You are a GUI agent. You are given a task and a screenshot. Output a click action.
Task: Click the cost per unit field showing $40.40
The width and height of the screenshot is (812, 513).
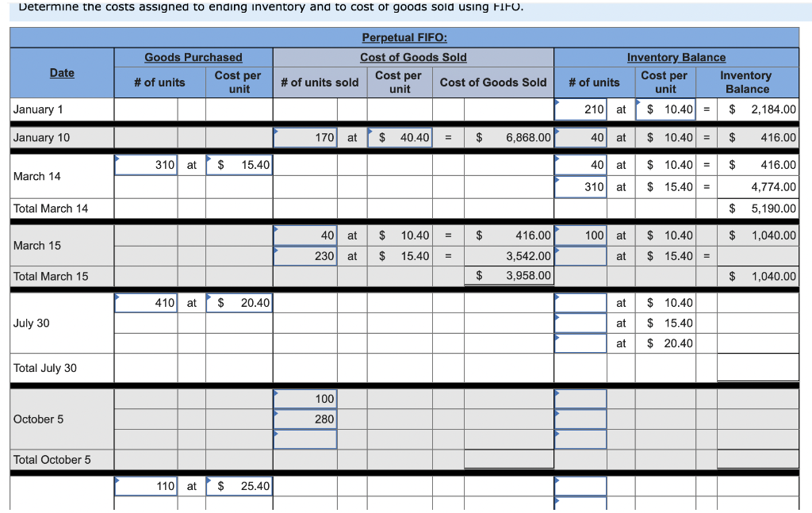click(400, 137)
